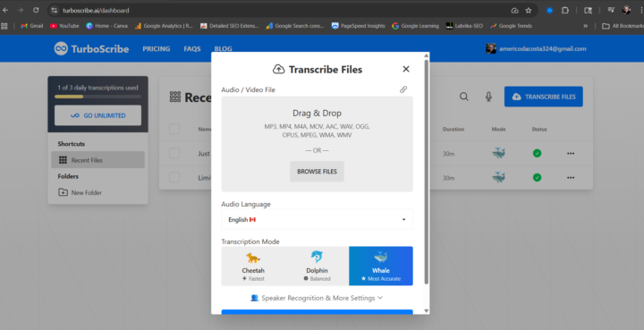Viewport: 644px width, 330px height.
Task: Open the browser extensions puzzle icon
Action: click(565, 10)
